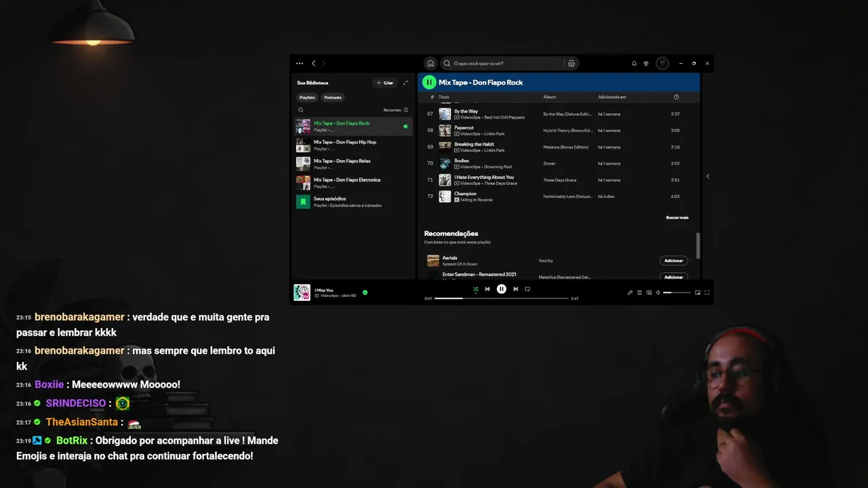868x488 pixels.
Task: Open the playback queue
Action: [x=639, y=292]
